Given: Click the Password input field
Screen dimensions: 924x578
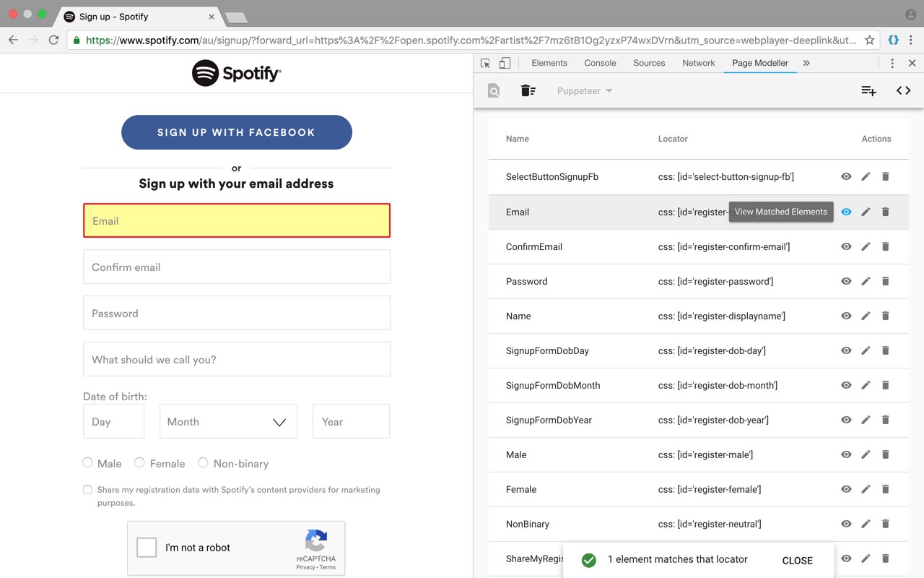Looking at the screenshot, I should [x=237, y=313].
